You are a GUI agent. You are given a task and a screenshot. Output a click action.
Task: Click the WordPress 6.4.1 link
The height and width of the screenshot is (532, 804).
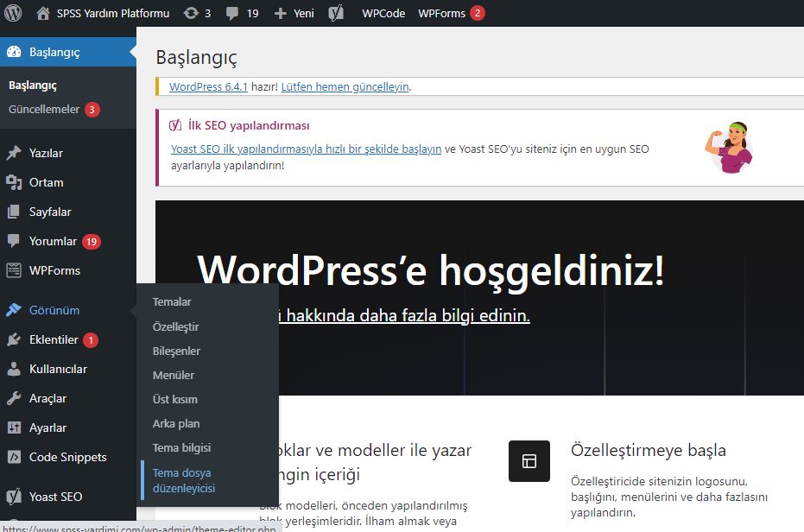(208, 86)
